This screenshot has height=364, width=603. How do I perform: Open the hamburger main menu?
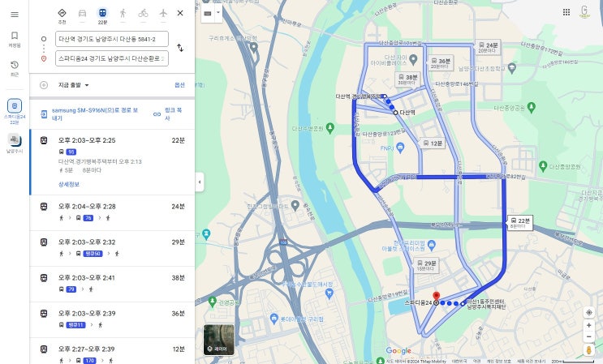(x=15, y=15)
